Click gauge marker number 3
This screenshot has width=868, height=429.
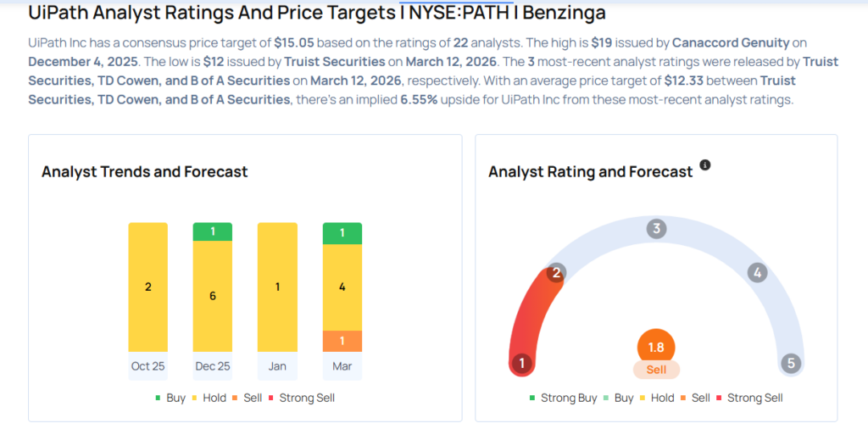point(656,229)
